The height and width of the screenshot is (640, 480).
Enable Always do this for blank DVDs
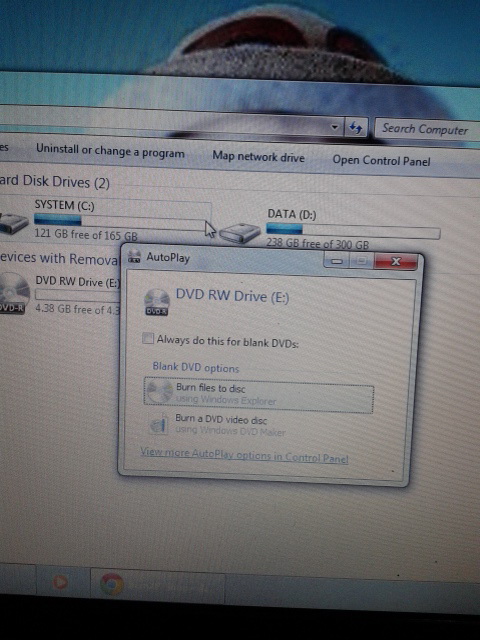(x=148, y=338)
